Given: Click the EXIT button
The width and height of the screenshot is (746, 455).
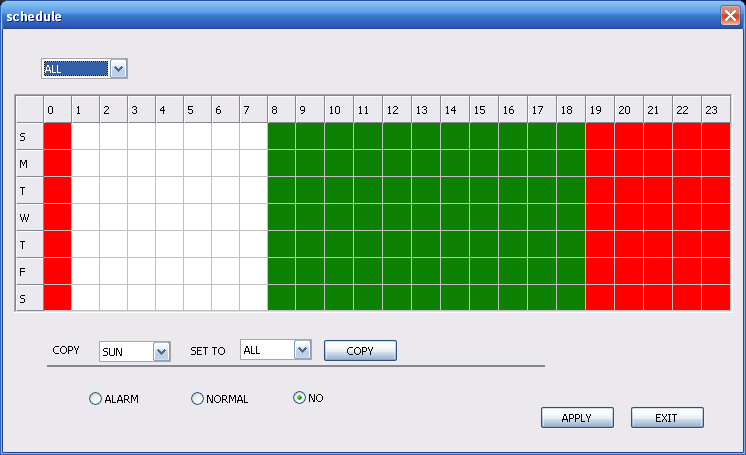Looking at the screenshot, I should pyautogui.click(x=667, y=417).
